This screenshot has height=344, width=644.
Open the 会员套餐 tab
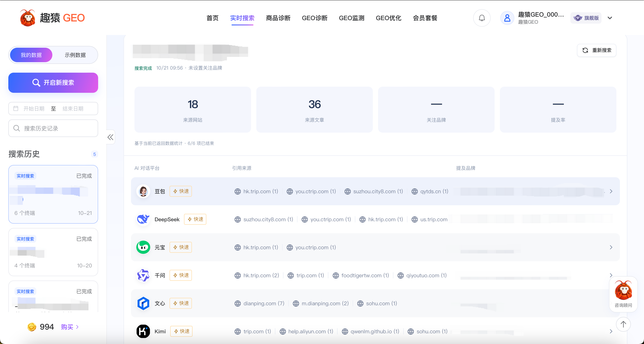tap(425, 18)
